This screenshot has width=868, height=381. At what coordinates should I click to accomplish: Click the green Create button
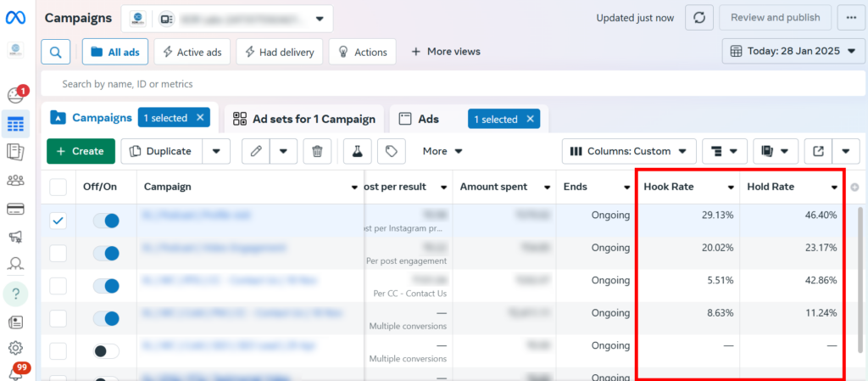81,151
